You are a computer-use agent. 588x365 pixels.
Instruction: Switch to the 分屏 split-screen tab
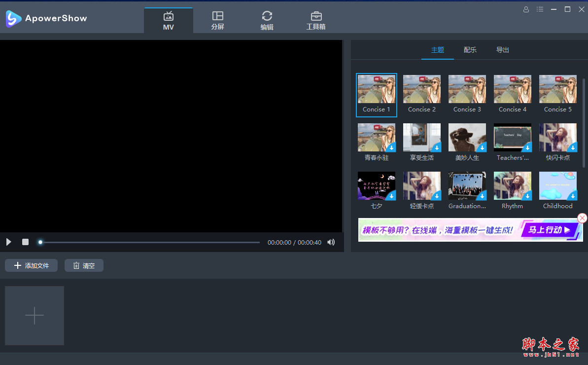(x=217, y=21)
